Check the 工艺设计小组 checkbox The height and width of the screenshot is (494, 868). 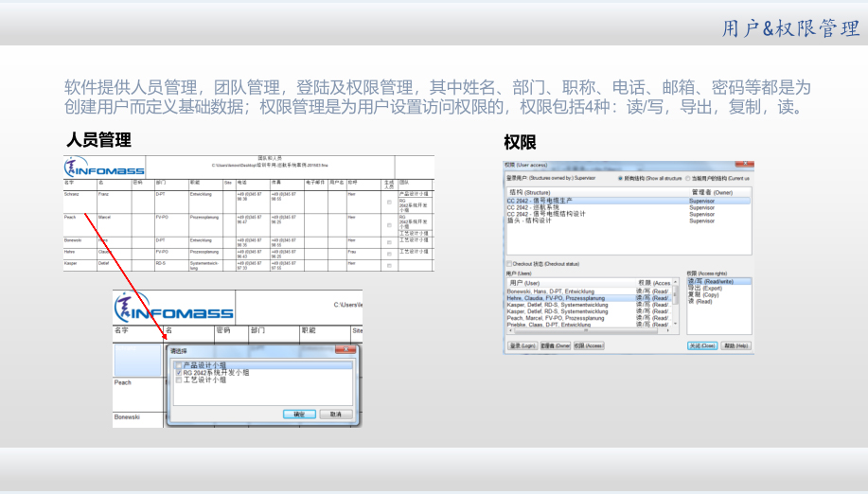pos(178,380)
